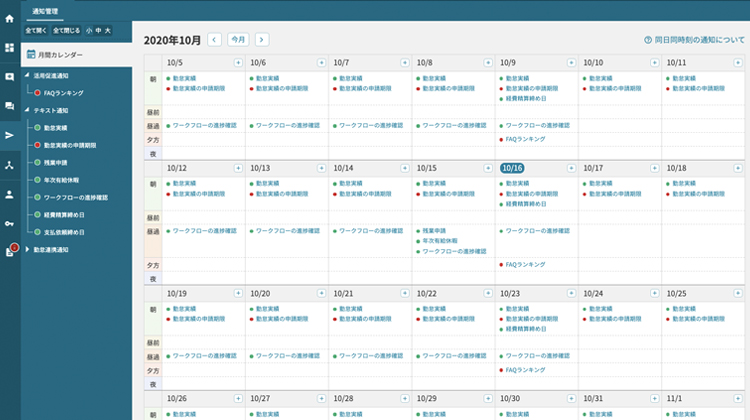This screenshot has height=420, width=750.
Task: Open the document icon with red badge
Action: (x=11, y=251)
